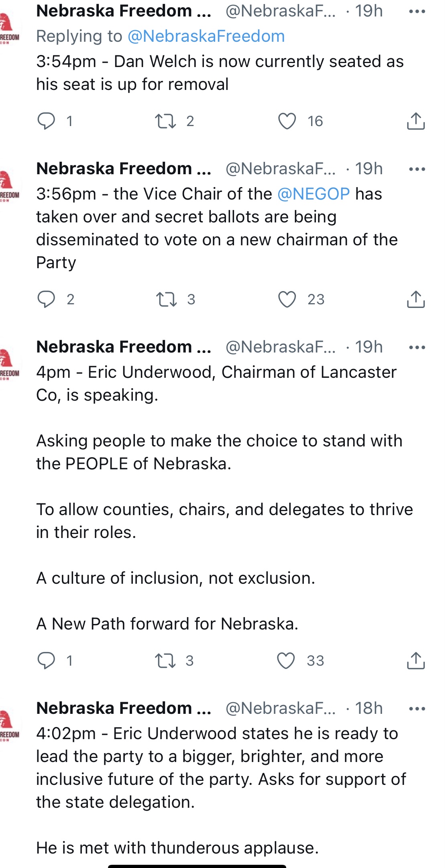
Task: Share the 4pm Eric Underwood tweet
Action: [415, 660]
